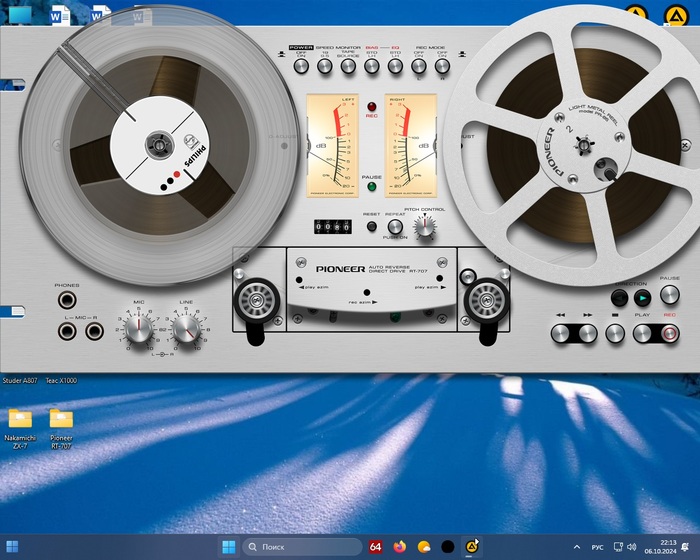The image size is (700, 560).
Task: Select reverse direction arrow button
Action: [619, 297]
